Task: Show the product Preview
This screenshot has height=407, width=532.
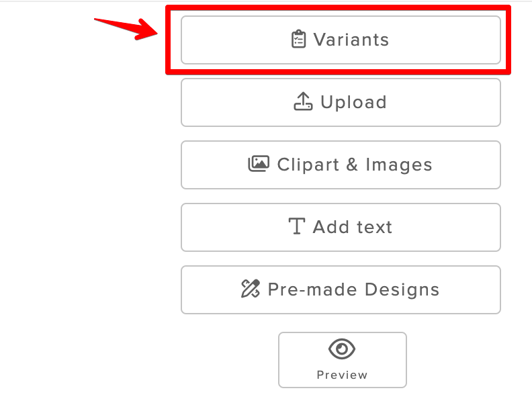Action: 343,360
